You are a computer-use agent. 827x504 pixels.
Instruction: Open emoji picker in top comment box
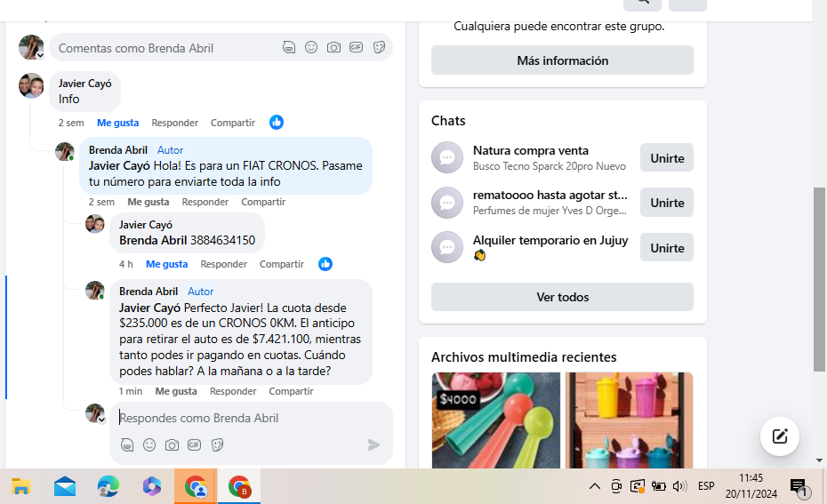(x=311, y=47)
